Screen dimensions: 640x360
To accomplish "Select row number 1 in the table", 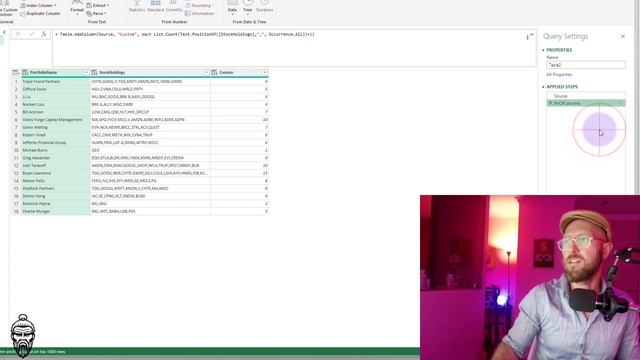I will point(16,82).
